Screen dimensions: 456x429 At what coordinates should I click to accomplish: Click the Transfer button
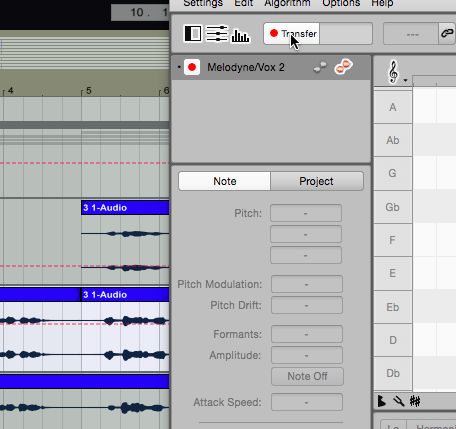coord(292,33)
